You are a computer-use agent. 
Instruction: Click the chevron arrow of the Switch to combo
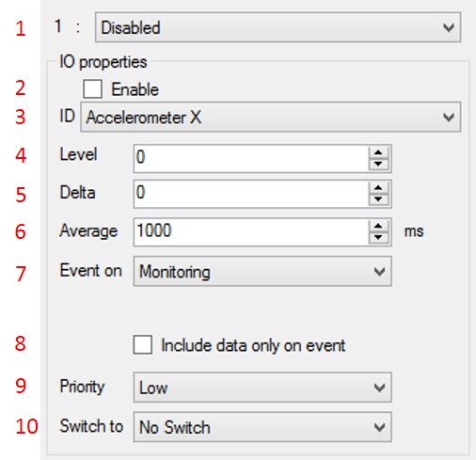[x=379, y=427]
